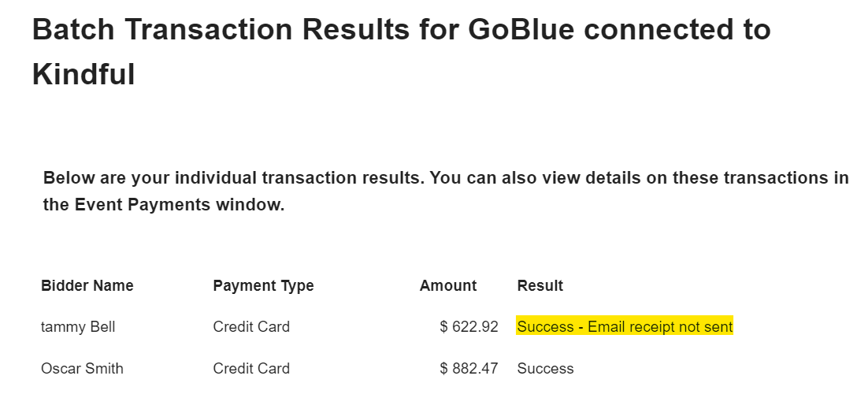This screenshot has height=398, width=868.
Task: Click the Bidder Name column header
Action: pos(87,285)
